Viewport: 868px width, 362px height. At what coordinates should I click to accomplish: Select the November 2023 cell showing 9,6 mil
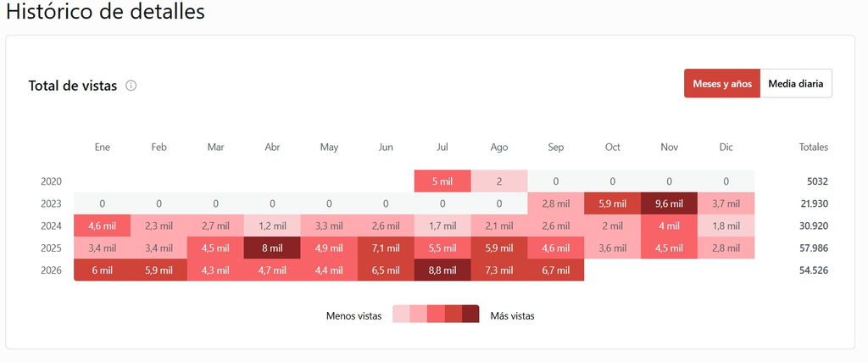670,203
